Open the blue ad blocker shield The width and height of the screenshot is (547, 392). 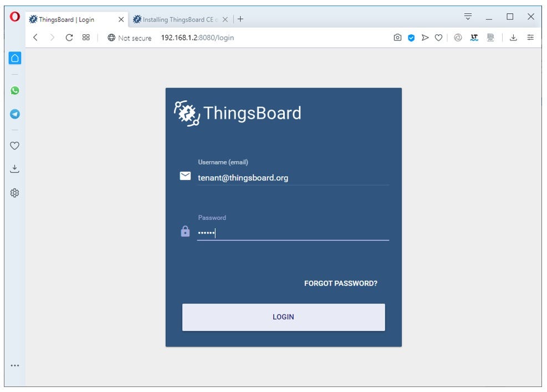pyautogui.click(x=411, y=38)
